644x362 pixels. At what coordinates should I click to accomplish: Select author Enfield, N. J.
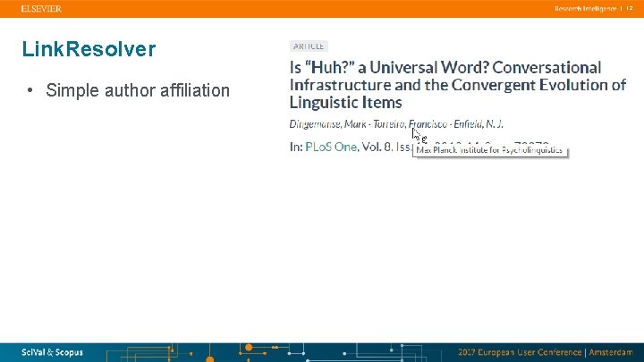pos(478,124)
